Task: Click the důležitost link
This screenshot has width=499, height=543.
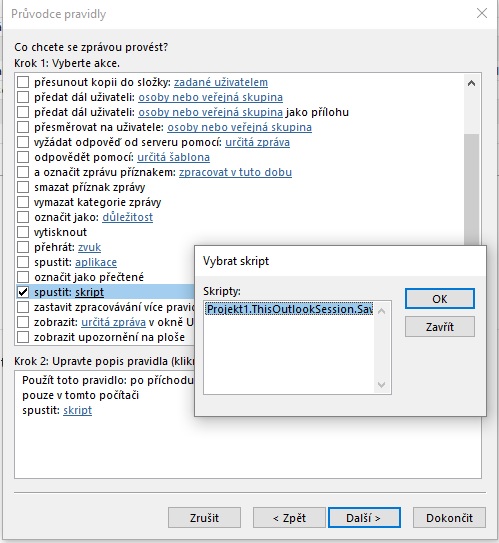Action: tap(127, 217)
